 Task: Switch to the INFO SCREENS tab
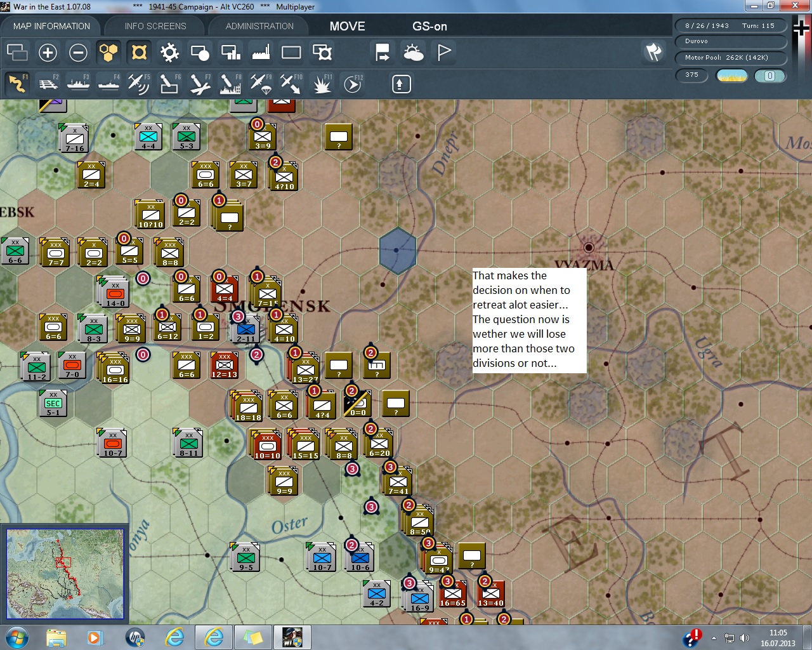click(155, 26)
